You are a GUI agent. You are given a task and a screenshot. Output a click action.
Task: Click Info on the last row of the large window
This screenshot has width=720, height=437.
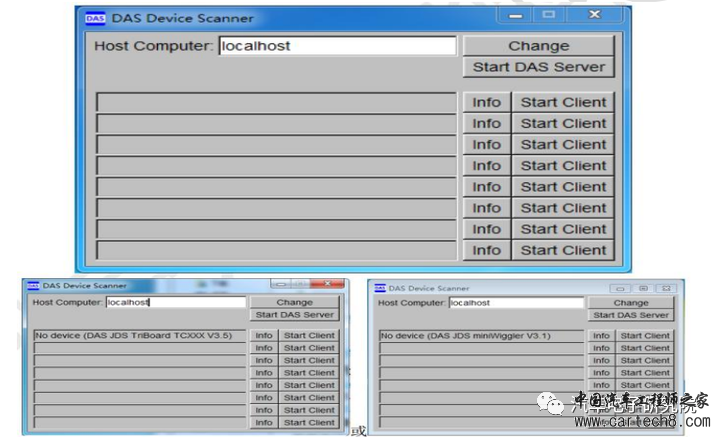[x=487, y=250]
